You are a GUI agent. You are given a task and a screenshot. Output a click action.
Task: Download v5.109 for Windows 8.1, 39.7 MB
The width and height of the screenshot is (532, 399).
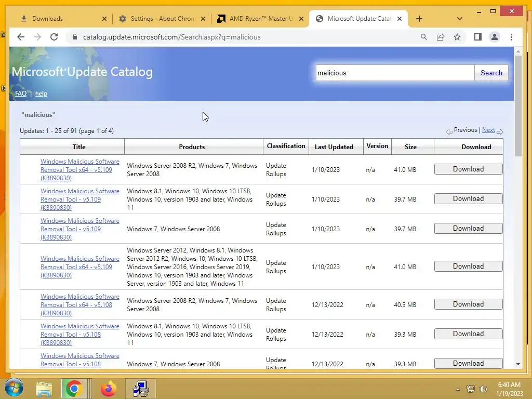pos(468,198)
